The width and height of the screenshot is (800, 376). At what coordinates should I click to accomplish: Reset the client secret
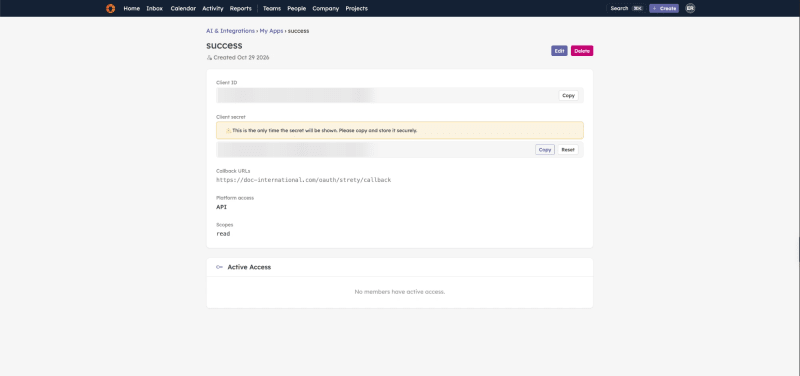point(568,149)
